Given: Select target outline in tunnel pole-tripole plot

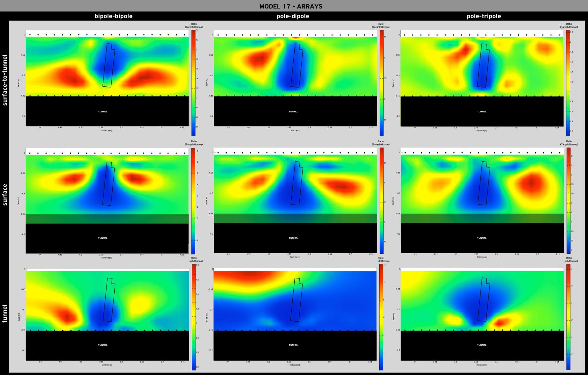Looking at the screenshot, I should 483,299.
